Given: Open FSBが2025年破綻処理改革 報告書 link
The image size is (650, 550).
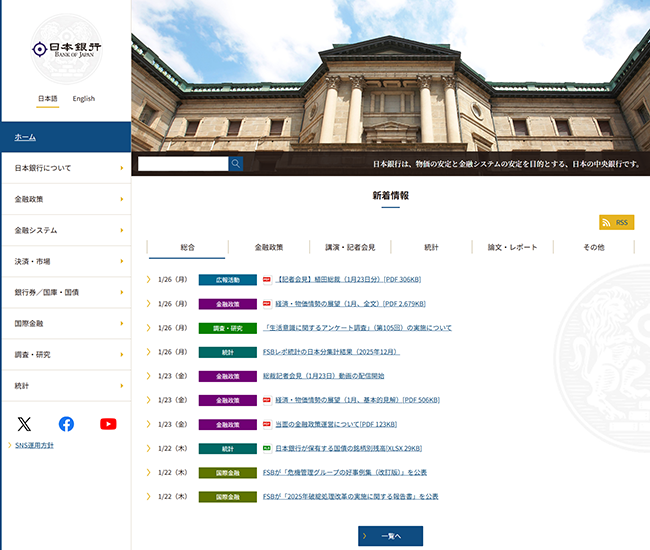Looking at the screenshot, I should 350,497.
